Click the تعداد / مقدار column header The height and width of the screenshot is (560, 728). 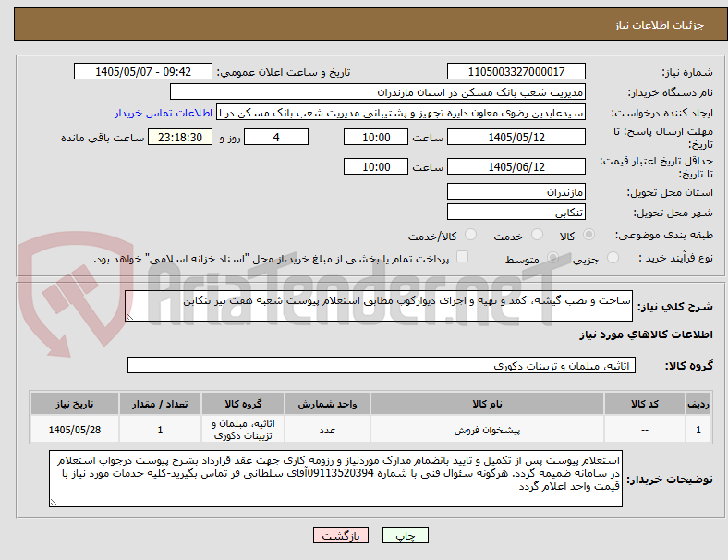point(160,404)
